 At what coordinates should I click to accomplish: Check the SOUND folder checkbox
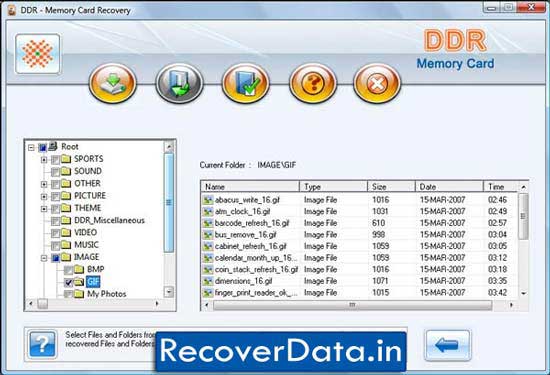(x=55, y=172)
